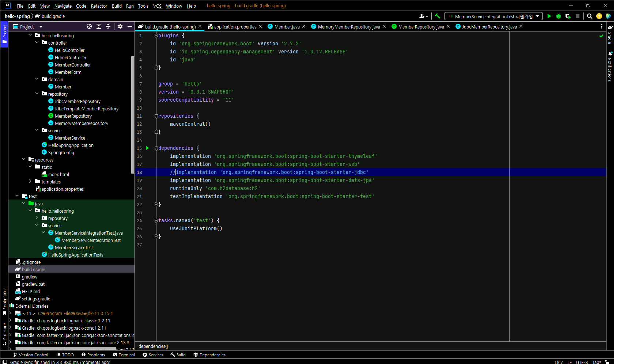Click hello-spring in navigation bar

[x=17, y=16]
